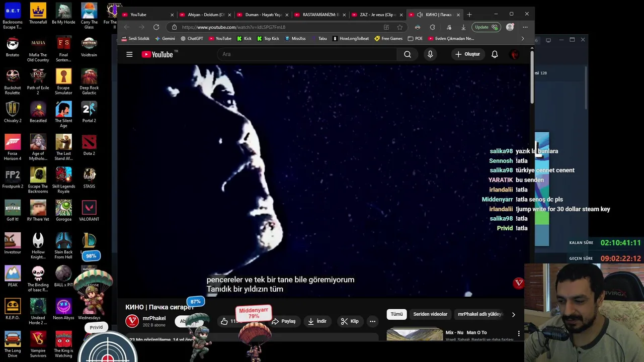Image resolution: width=644 pixels, height=362 pixels.
Task: View site info via the lock icon
Action: (x=175, y=27)
